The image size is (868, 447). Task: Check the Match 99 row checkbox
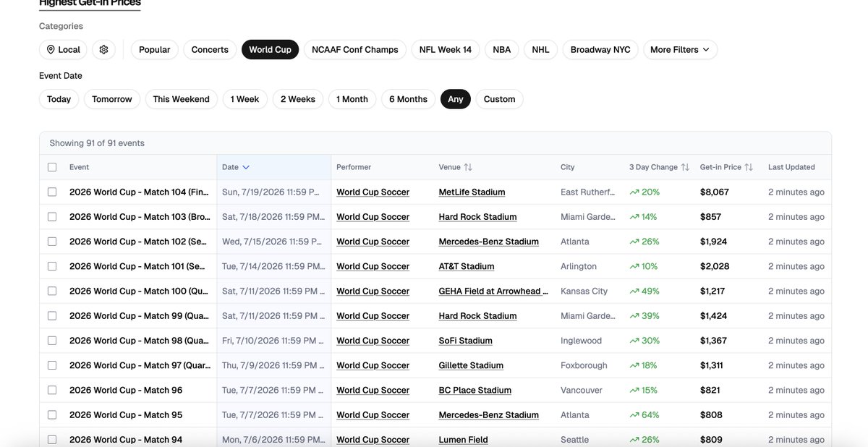[x=52, y=316]
